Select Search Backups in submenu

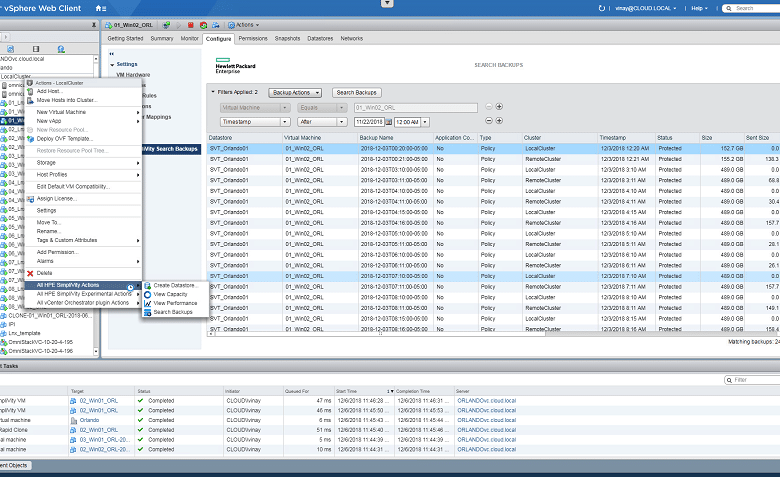coord(173,312)
